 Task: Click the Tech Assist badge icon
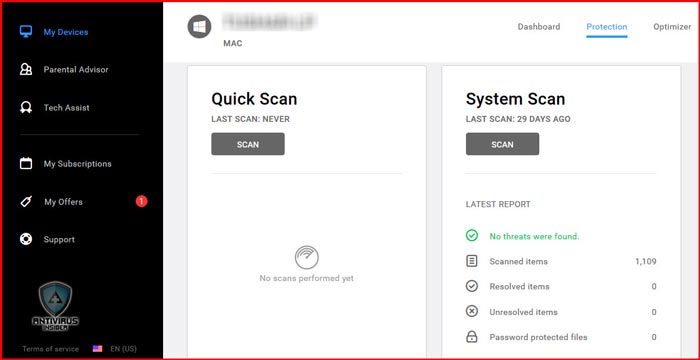[26, 108]
